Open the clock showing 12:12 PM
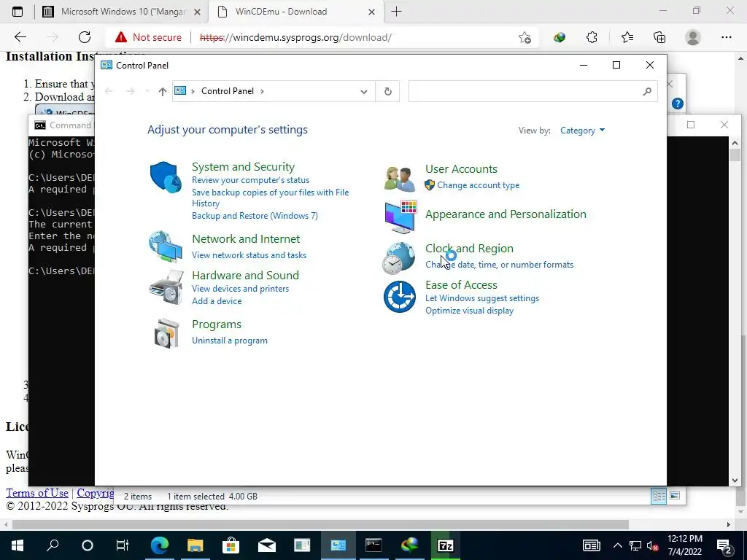 tap(685, 545)
